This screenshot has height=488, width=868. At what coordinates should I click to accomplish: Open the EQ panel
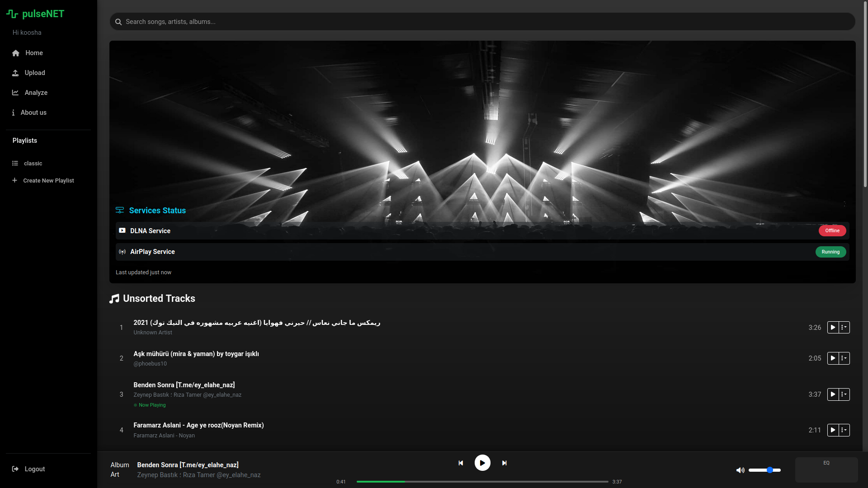pos(826,463)
